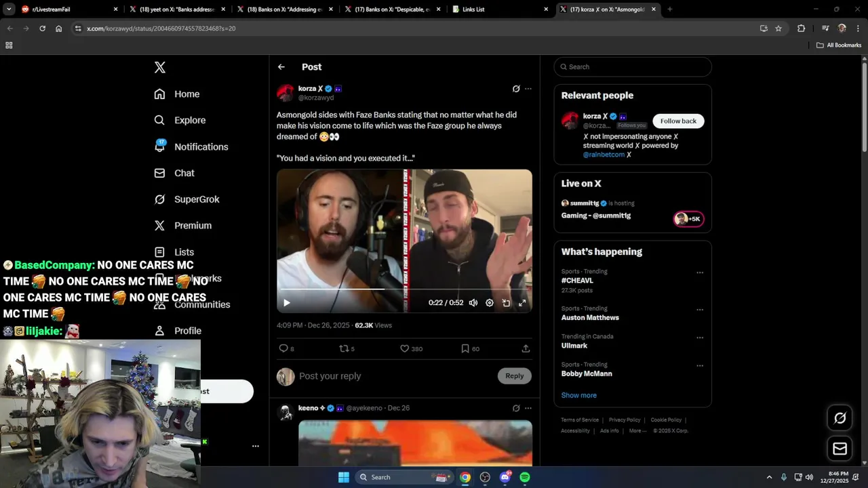Open more options for Bobby McMann trend
The image size is (868, 488).
(x=700, y=366)
